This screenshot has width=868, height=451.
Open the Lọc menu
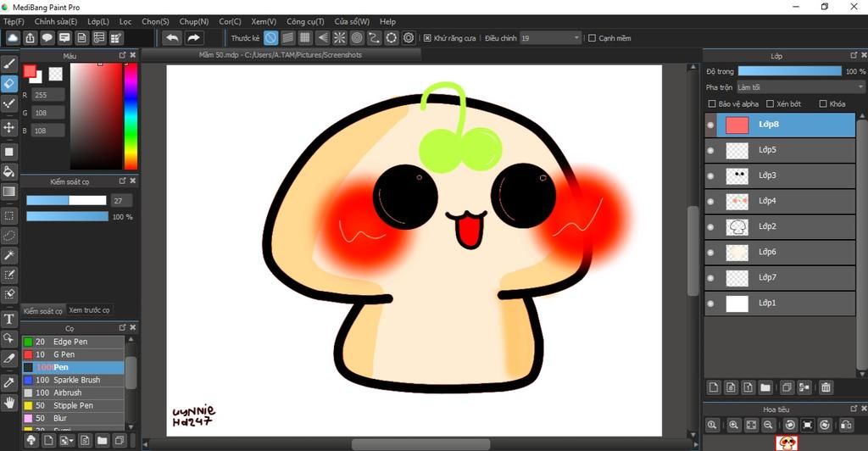point(125,21)
